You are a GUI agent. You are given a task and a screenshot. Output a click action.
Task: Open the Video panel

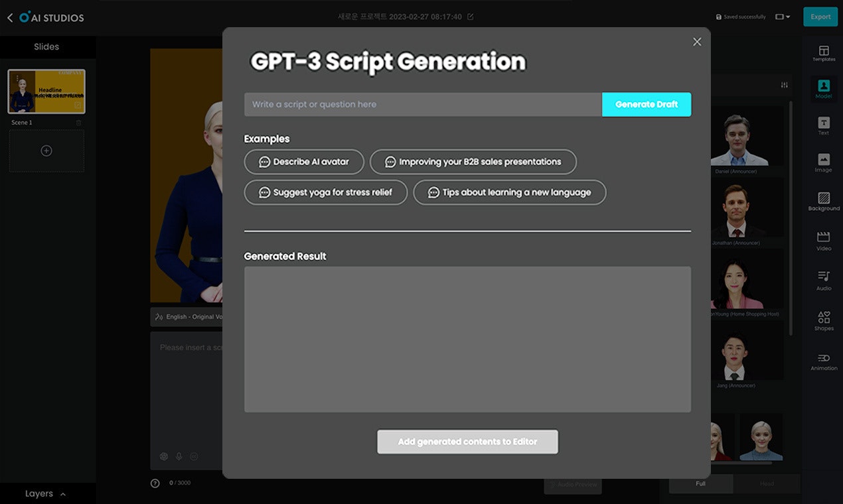coord(824,241)
